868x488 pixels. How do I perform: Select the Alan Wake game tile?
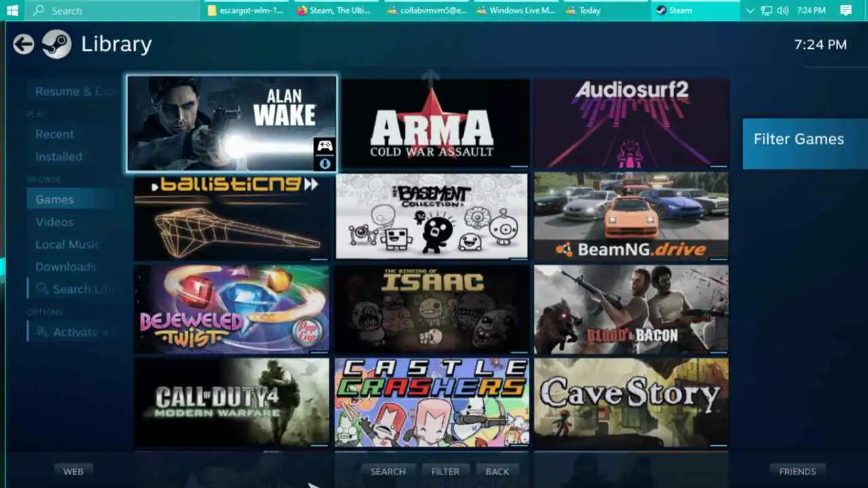[x=232, y=123]
